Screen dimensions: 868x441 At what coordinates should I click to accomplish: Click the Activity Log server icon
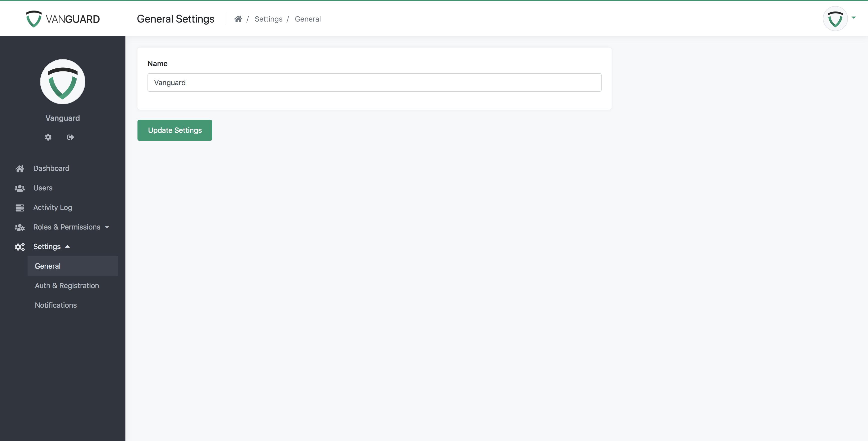coord(20,208)
